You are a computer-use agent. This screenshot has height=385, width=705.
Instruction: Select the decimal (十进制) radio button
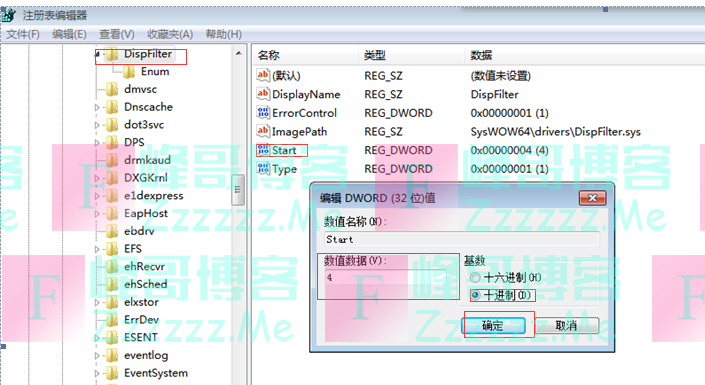pos(475,295)
